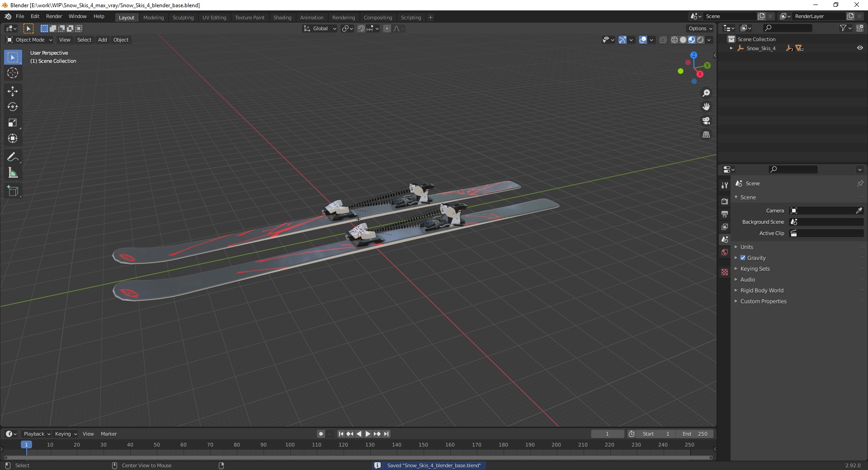The height and width of the screenshot is (470, 868).
Task: Click frame 100 on the timeline
Action: (290, 445)
